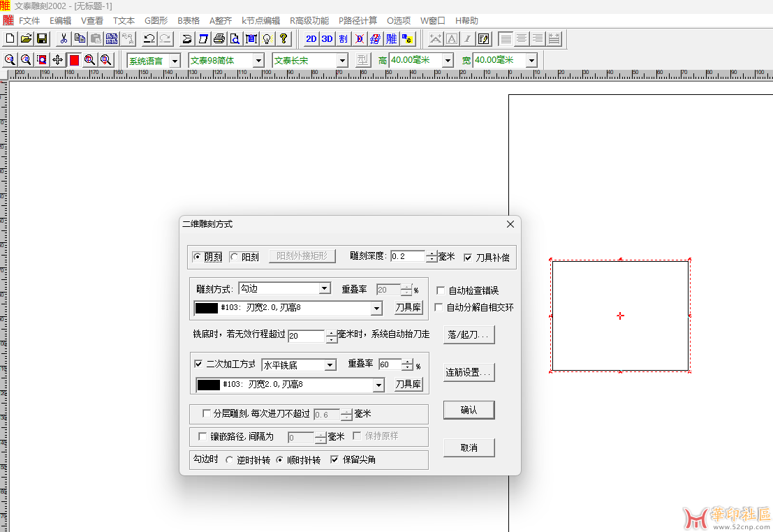
Task: Click the 无效行程 20 input field
Action: pyautogui.click(x=306, y=336)
